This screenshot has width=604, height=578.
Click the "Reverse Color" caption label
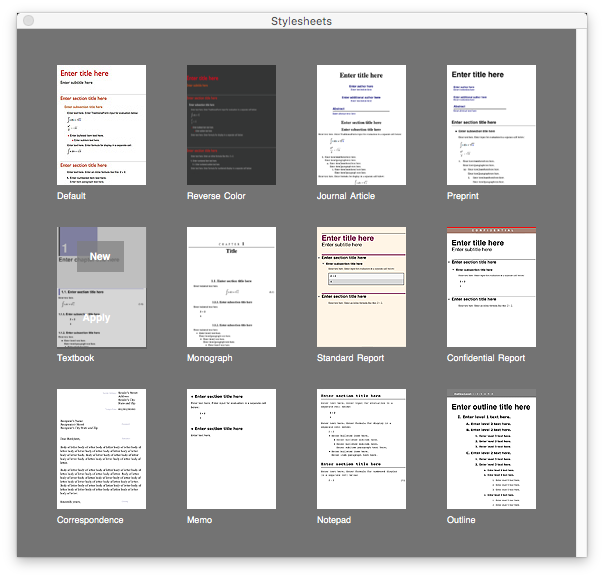pyautogui.click(x=216, y=196)
